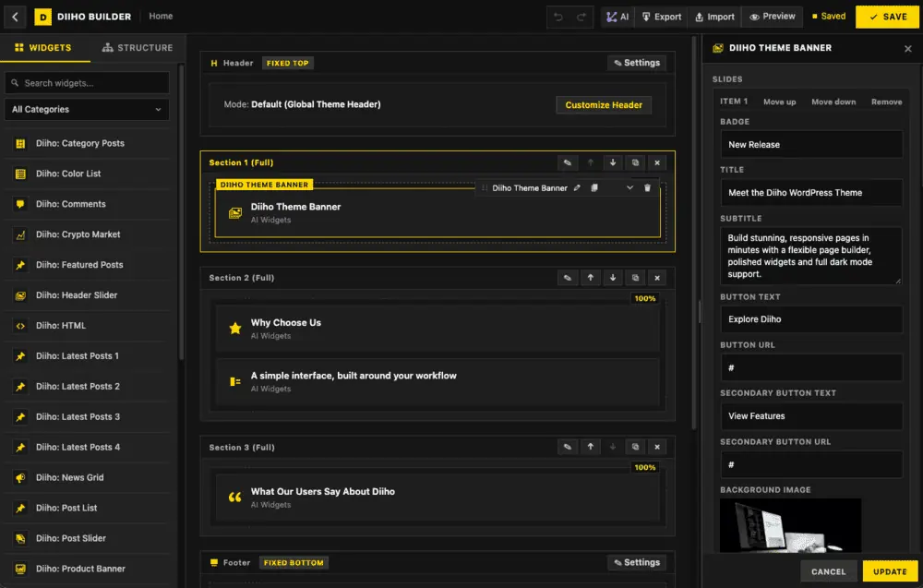Click the background image thumbnail
The width and height of the screenshot is (923, 588).
[x=790, y=525]
